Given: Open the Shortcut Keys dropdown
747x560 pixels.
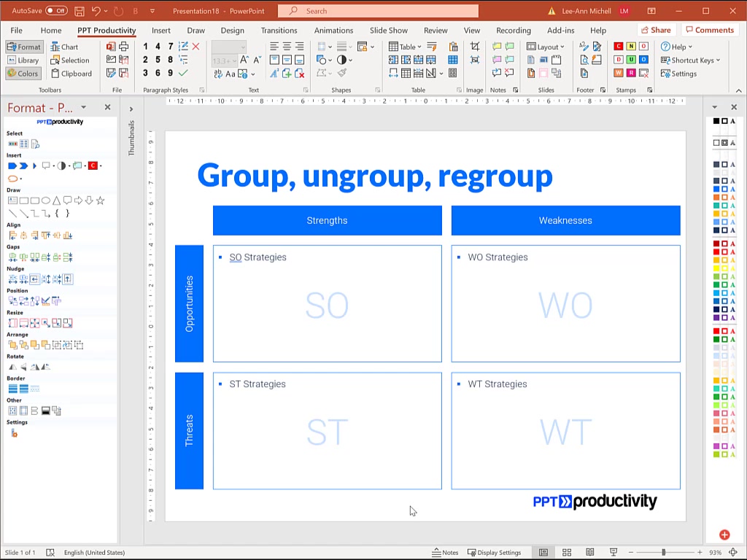Looking at the screenshot, I should click(x=690, y=60).
